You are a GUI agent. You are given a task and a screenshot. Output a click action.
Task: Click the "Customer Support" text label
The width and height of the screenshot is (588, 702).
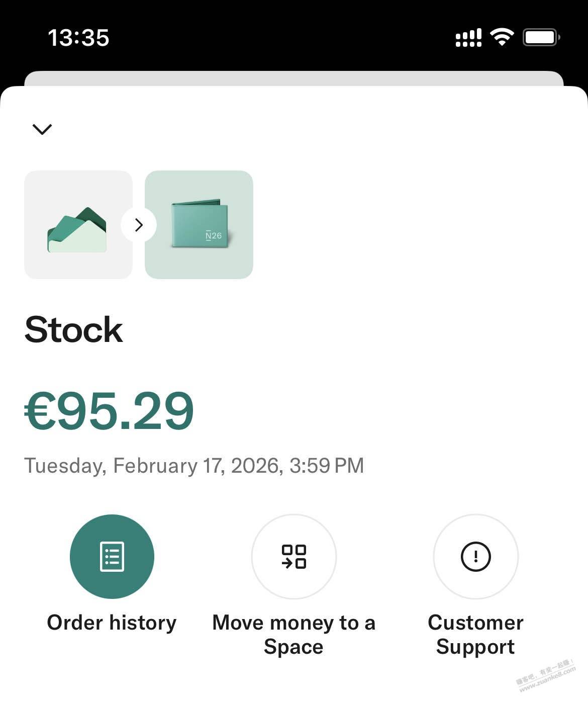[475, 635]
